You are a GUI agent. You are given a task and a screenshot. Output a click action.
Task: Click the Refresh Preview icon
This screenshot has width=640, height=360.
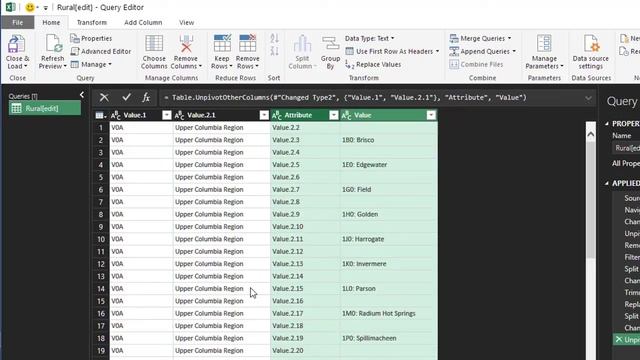pyautogui.click(x=53, y=44)
